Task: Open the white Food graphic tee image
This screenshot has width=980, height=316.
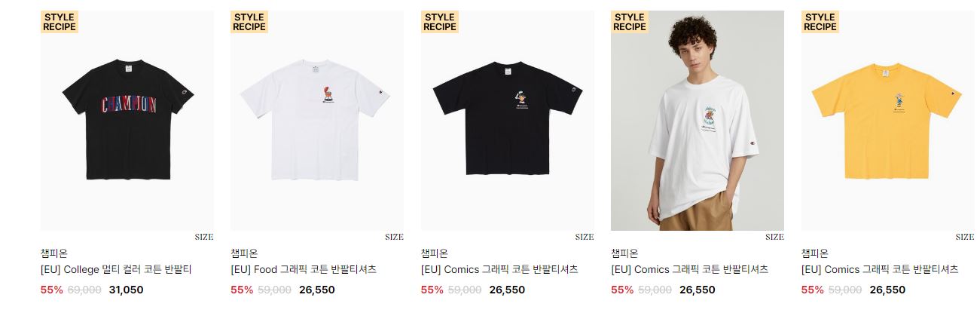Action: point(317,121)
